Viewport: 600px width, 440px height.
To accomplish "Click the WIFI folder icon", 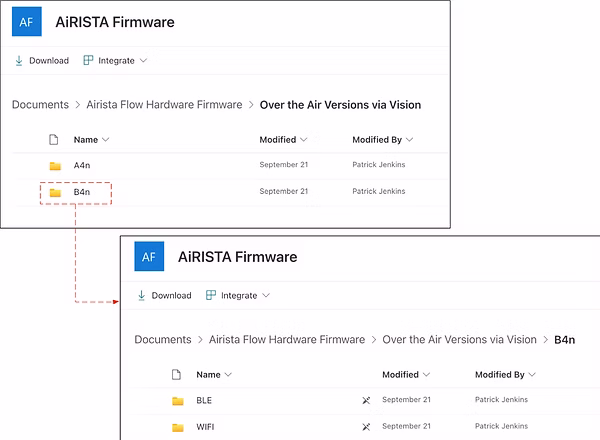I will point(178,427).
